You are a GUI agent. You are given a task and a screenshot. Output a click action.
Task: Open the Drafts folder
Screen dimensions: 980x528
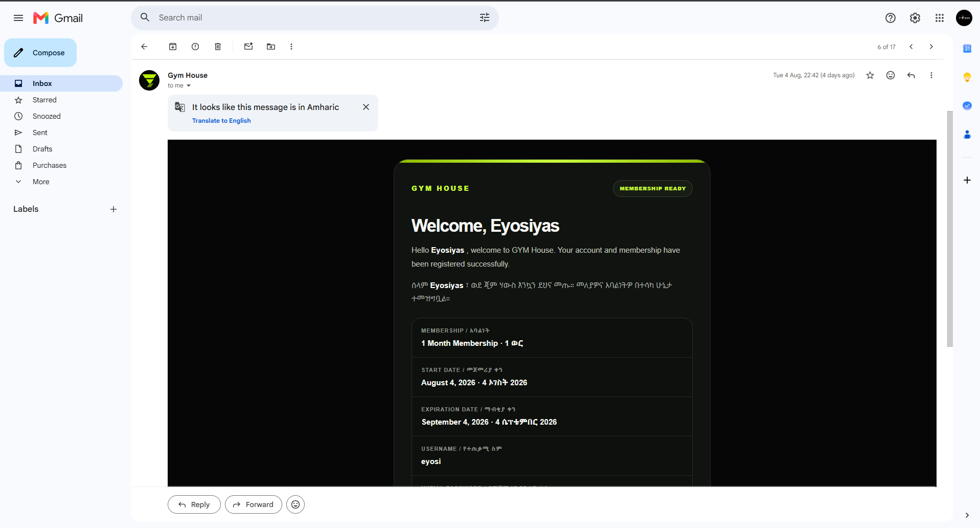61,149
